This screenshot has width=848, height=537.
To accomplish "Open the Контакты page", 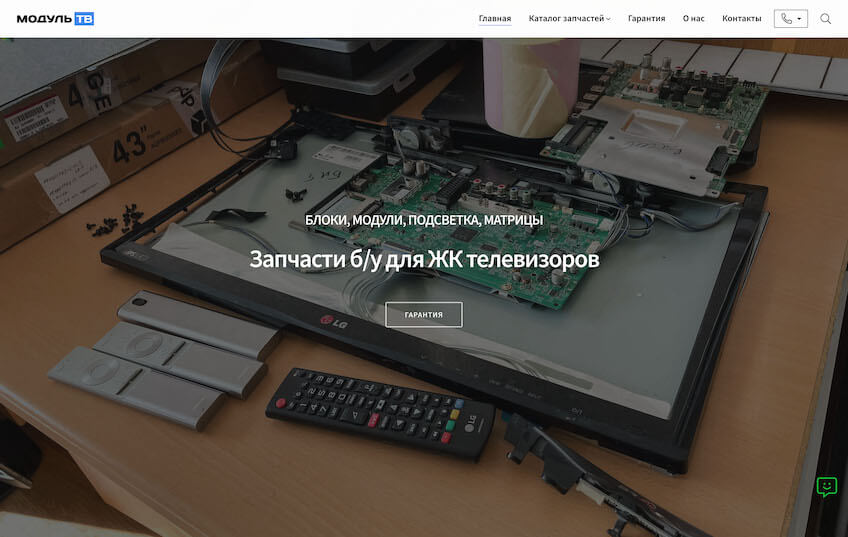I will pos(741,18).
